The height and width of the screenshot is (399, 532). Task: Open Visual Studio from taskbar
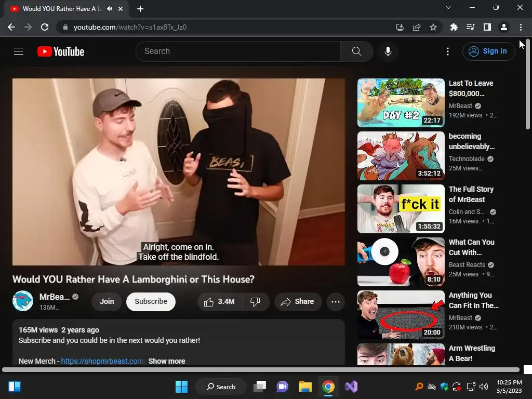[x=351, y=387]
